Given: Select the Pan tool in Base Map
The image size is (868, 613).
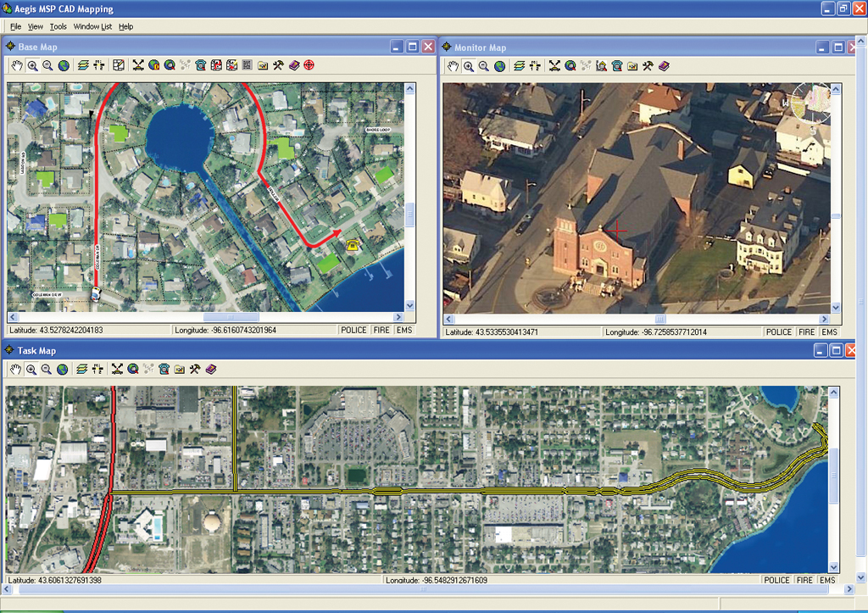Looking at the screenshot, I should tap(17, 65).
